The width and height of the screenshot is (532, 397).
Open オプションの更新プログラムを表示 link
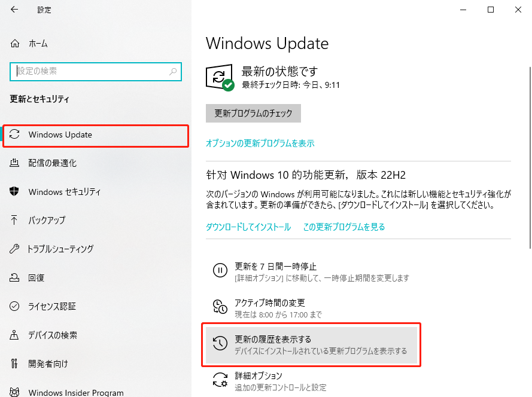(x=260, y=143)
